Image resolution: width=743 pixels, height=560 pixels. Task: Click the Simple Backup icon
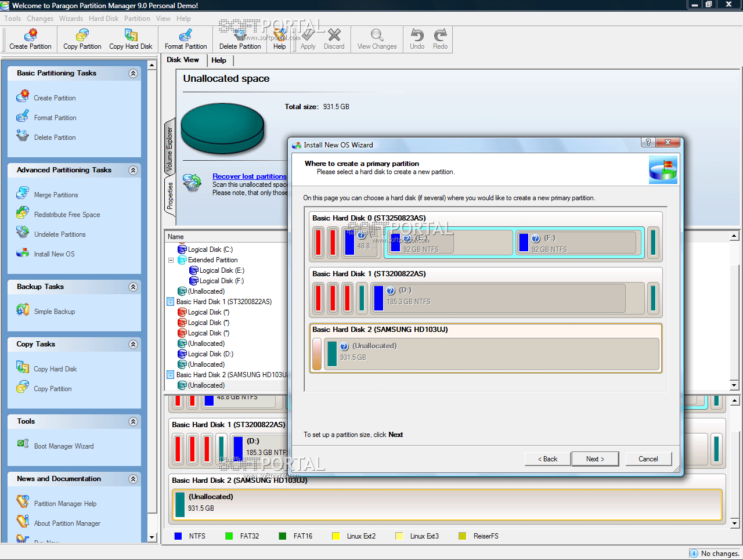coord(23,309)
